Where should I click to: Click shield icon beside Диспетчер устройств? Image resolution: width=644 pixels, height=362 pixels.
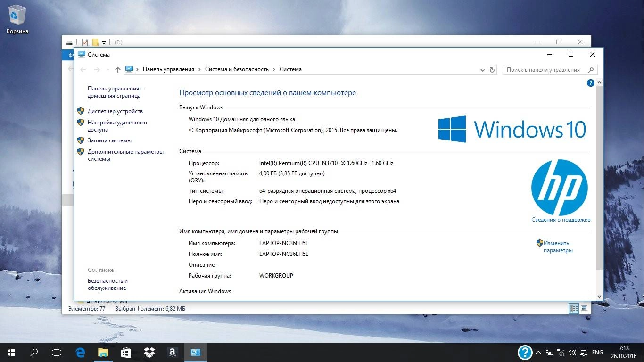(81, 111)
